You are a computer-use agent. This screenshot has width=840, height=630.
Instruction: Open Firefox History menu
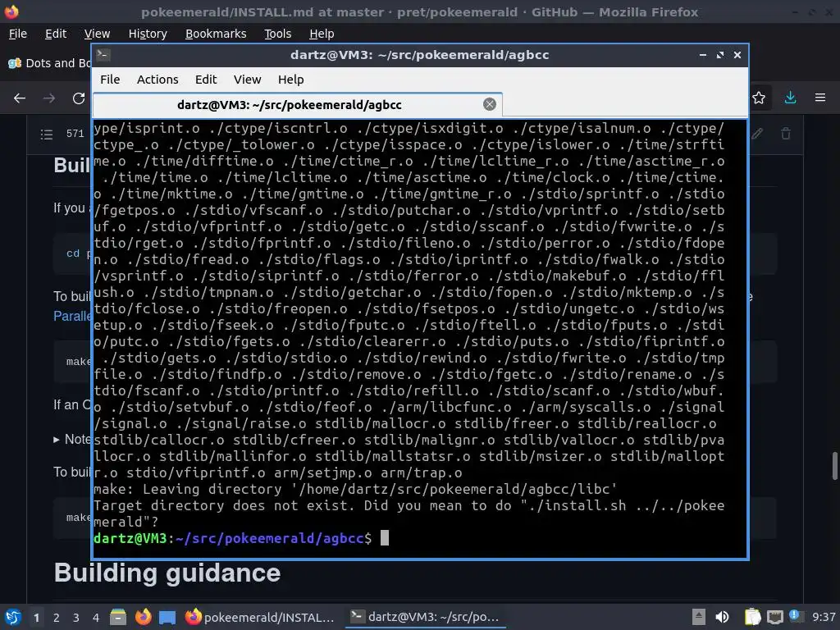(x=148, y=34)
